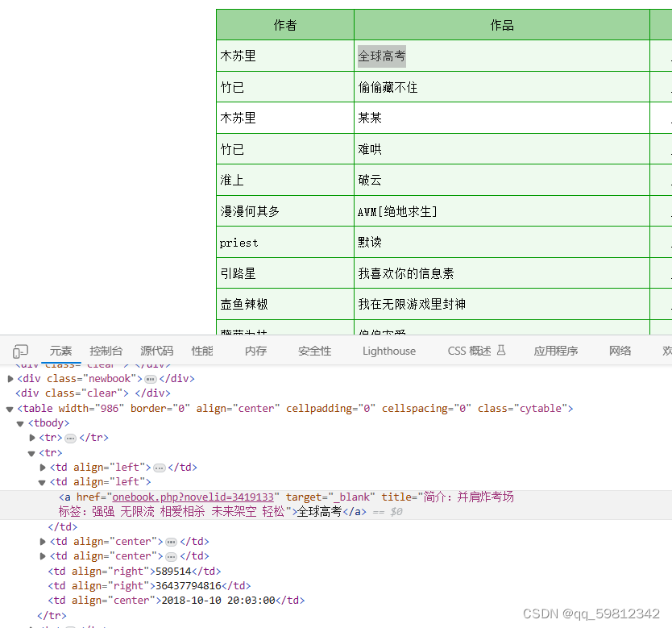
Task: Switch to the 性能 tab
Action: pyautogui.click(x=202, y=351)
